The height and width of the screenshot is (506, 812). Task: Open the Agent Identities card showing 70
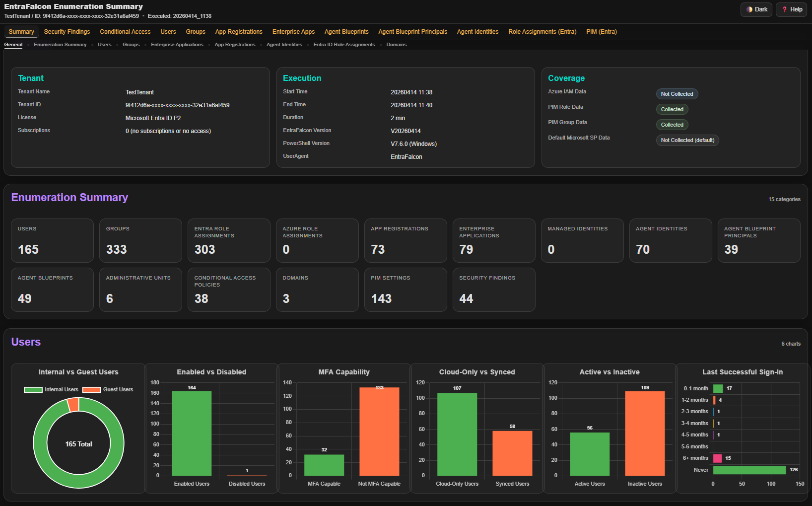pos(671,240)
